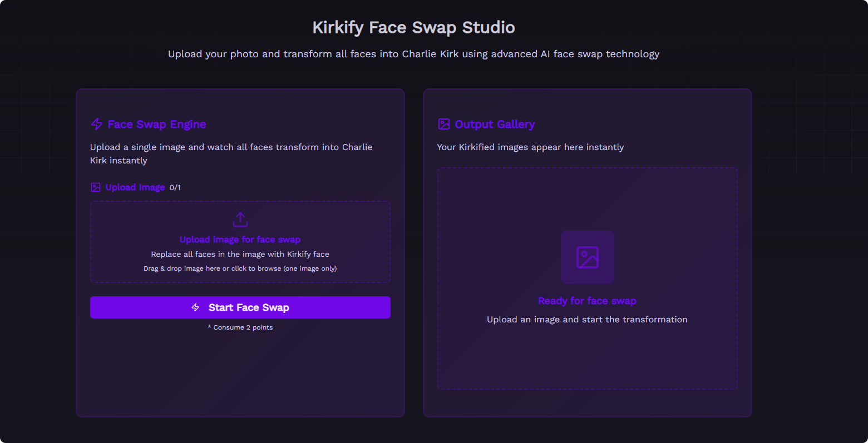Click the "Replace all faces" description text

point(240,254)
